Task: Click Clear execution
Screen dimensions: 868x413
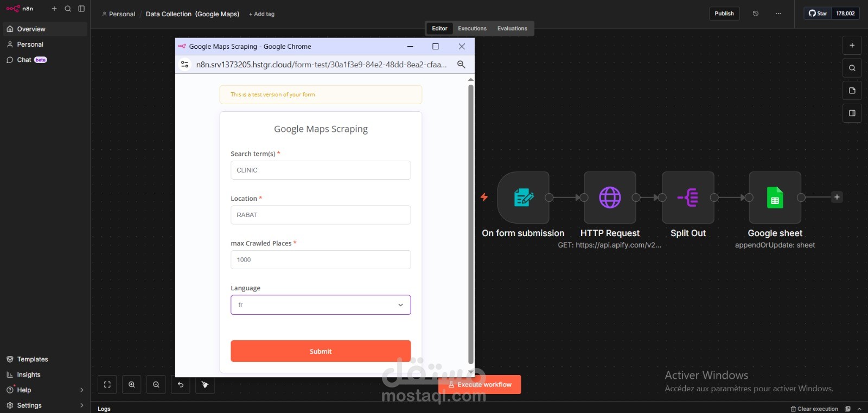Action: [x=814, y=409]
